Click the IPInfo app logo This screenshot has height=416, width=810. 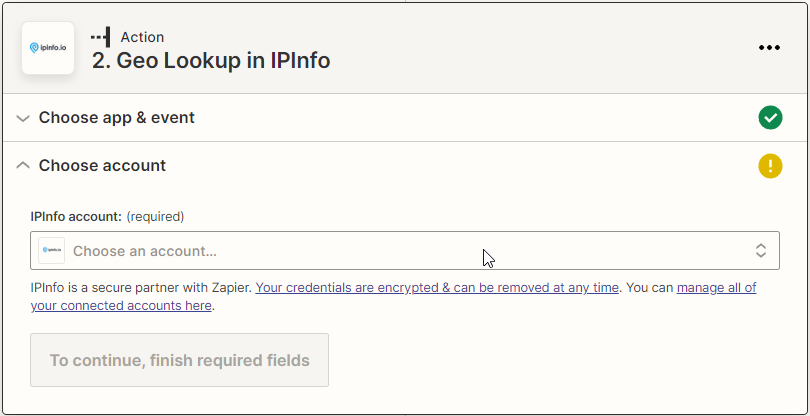click(x=48, y=48)
